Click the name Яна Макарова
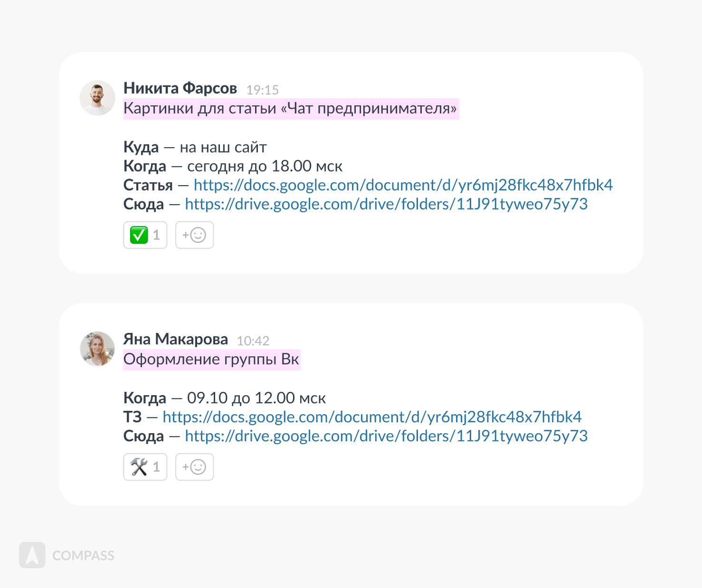The image size is (702, 588). [x=175, y=339]
